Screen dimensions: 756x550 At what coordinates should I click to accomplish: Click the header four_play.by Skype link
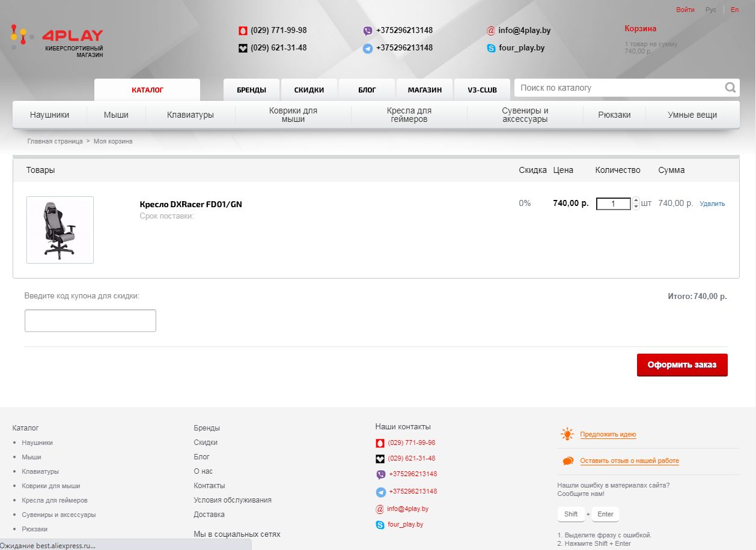[522, 48]
